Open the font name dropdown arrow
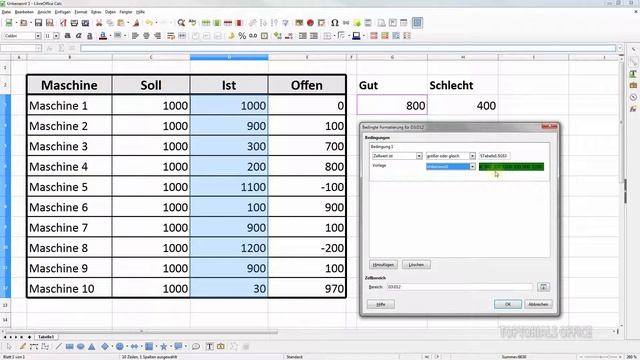The width and height of the screenshot is (640, 360). click(x=38, y=36)
